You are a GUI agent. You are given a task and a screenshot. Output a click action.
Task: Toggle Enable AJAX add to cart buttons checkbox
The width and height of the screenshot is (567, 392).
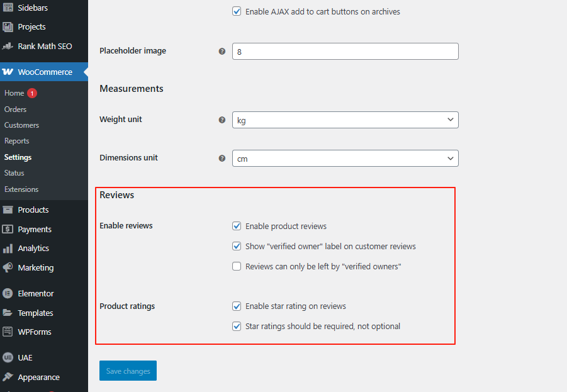point(237,11)
